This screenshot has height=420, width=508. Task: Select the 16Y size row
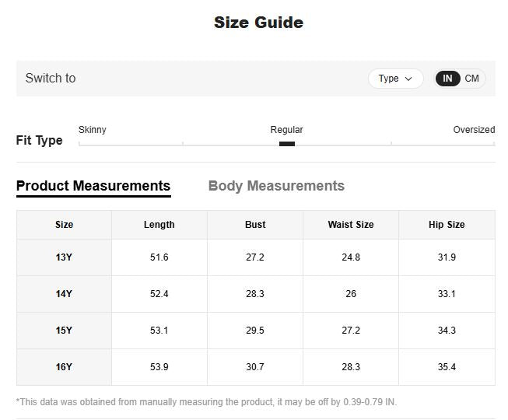pyautogui.click(x=256, y=367)
